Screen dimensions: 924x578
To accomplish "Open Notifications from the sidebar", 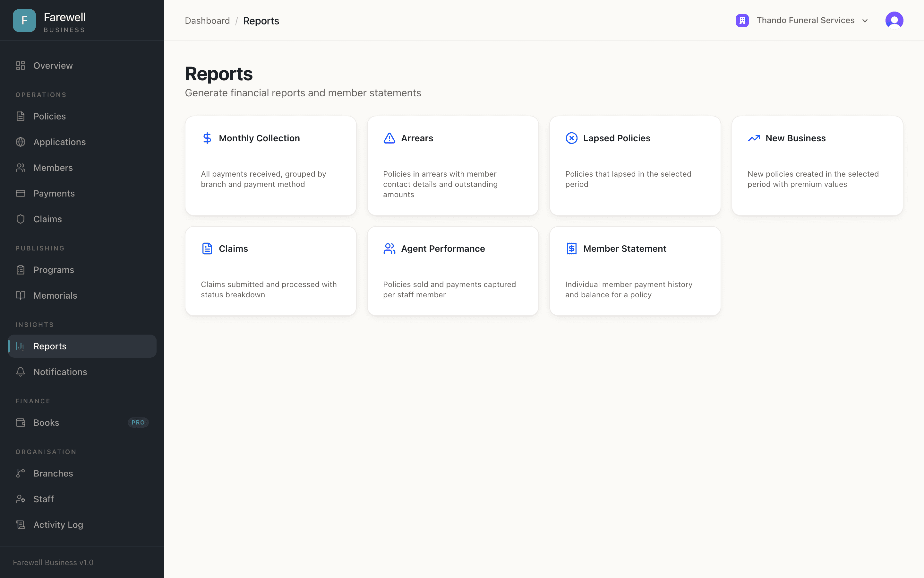I will (x=82, y=372).
